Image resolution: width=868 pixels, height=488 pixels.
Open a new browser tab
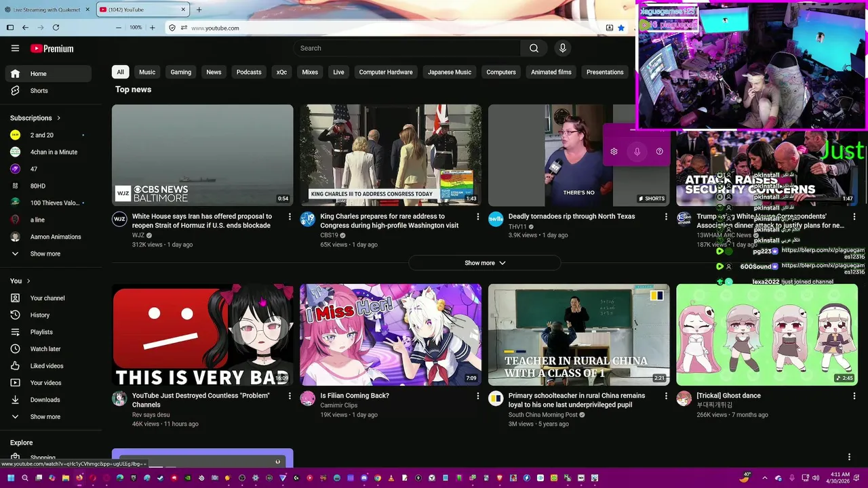199,9
